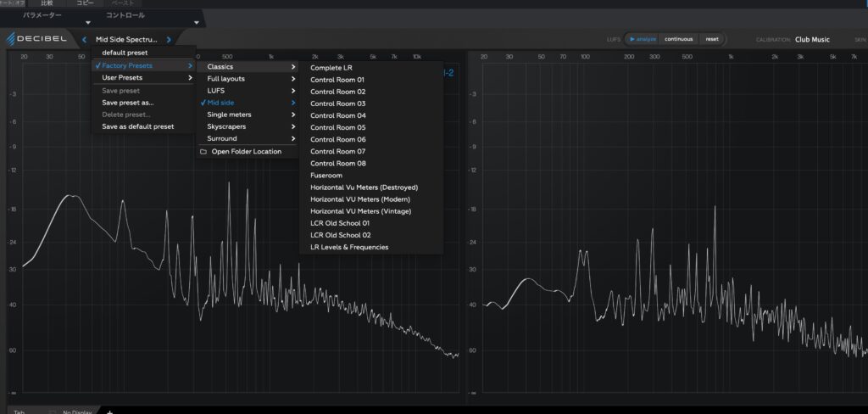Choose Control Room 03 preset
Viewport: 868px width, 414px height.
(x=338, y=103)
